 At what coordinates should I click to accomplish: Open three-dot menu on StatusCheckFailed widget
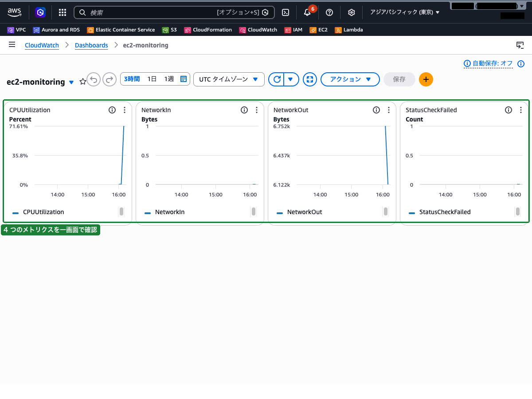[x=521, y=110]
